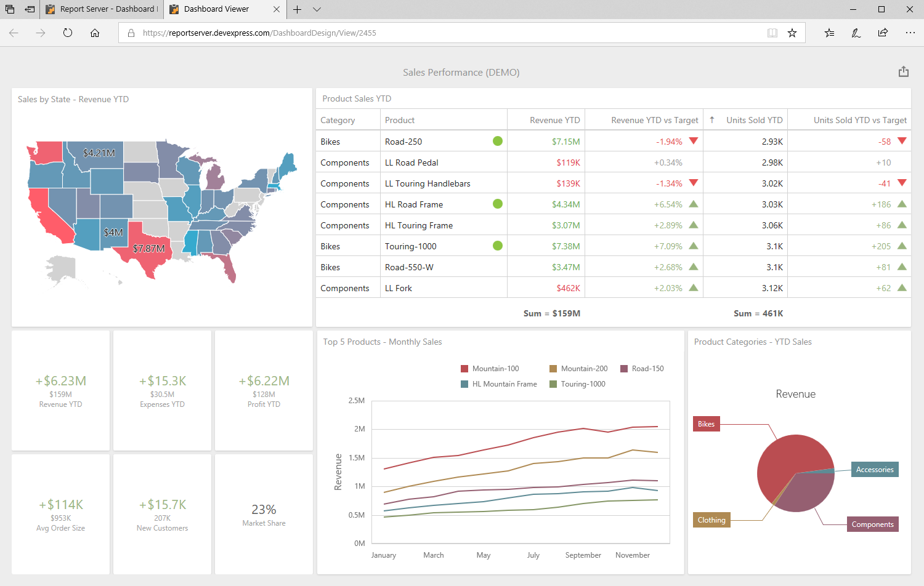Open reading view book icon
The width and height of the screenshot is (924, 586).
pos(772,33)
